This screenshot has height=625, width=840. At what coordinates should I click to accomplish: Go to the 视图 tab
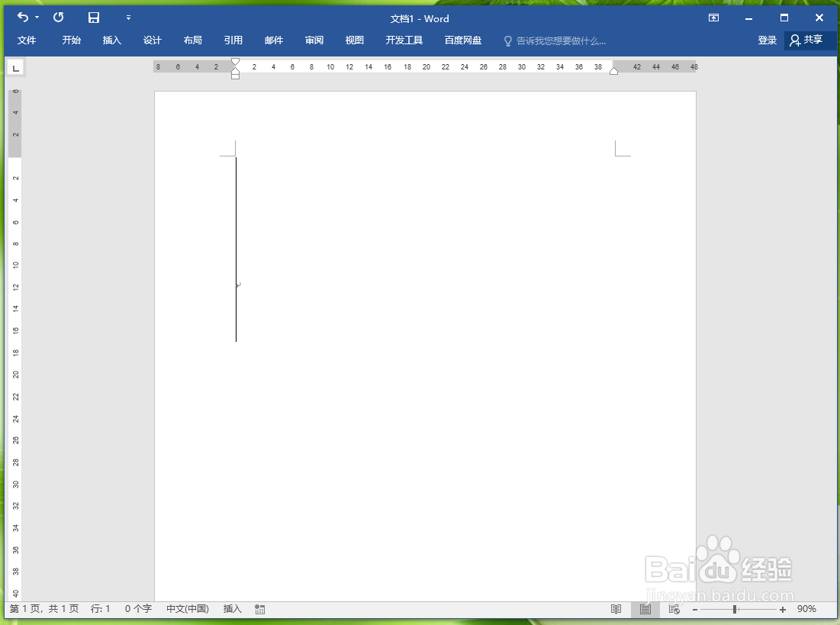pyautogui.click(x=355, y=40)
